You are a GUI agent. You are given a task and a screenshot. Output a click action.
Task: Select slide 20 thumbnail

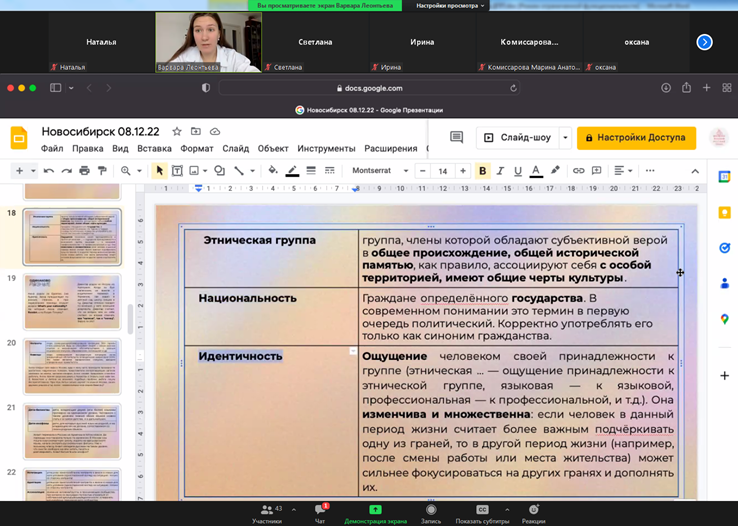(x=71, y=366)
